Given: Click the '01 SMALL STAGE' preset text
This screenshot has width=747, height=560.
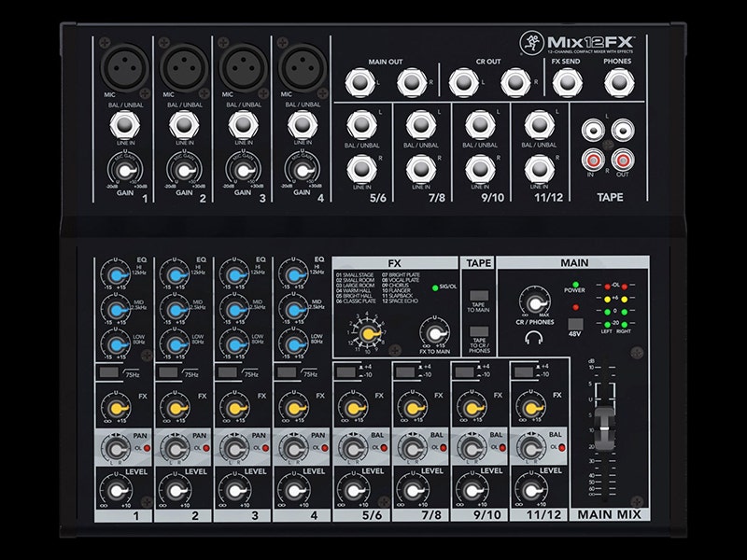Looking at the screenshot, I should 355,274.
